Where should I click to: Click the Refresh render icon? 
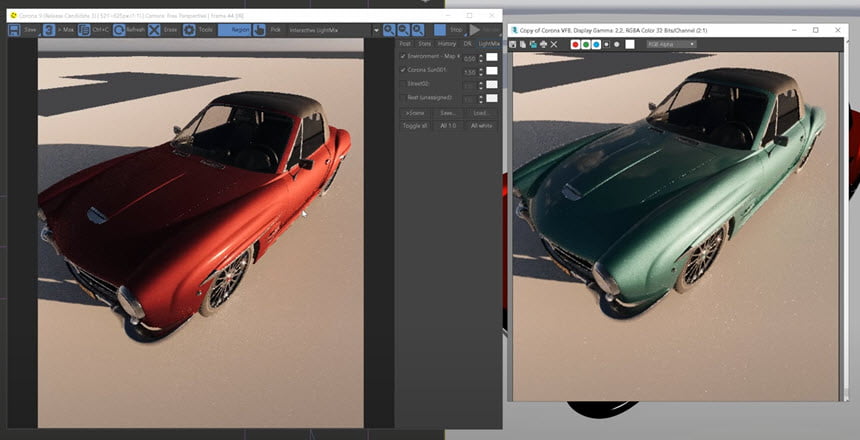click(119, 30)
